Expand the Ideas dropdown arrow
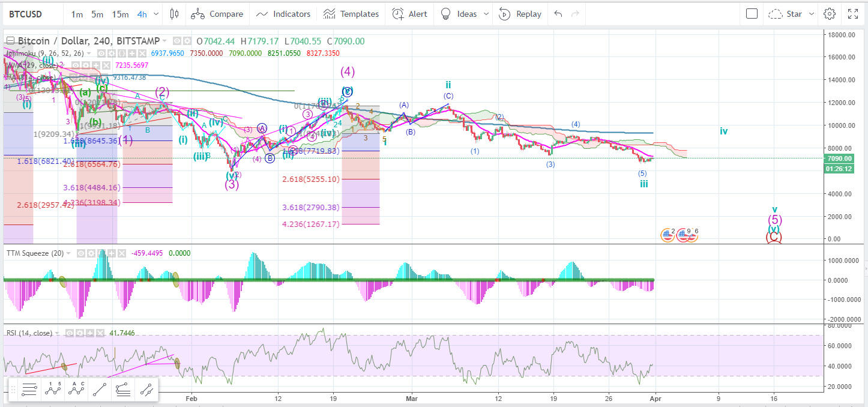The width and height of the screenshot is (868, 407). coord(486,14)
